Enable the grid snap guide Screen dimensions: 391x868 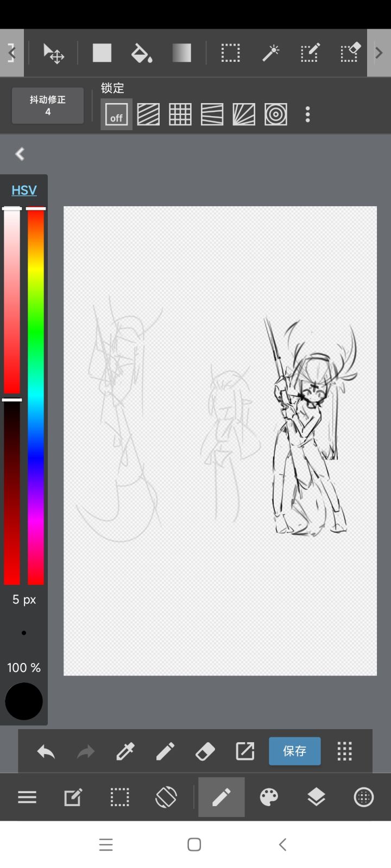click(180, 114)
